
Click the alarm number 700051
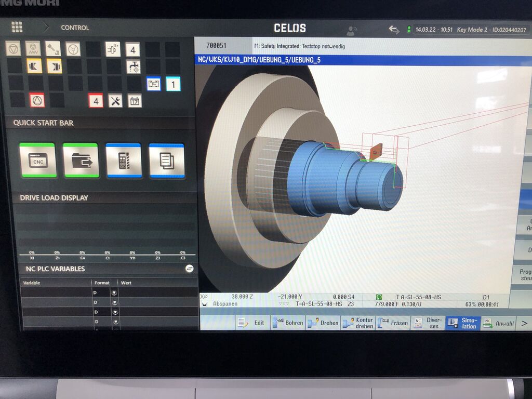click(x=216, y=45)
